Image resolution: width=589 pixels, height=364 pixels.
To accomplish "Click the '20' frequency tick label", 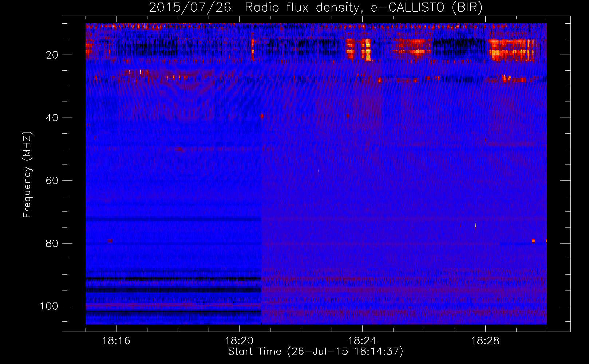I will coord(52,55).
